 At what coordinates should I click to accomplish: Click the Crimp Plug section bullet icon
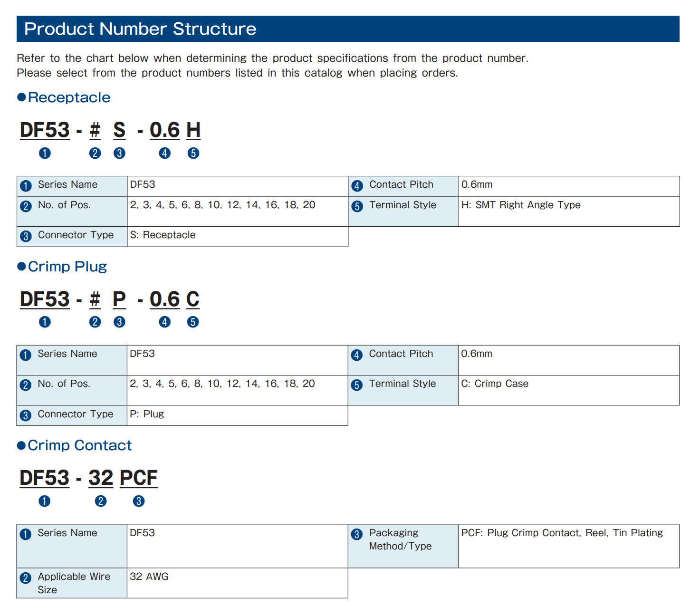(x=21, y=266)
